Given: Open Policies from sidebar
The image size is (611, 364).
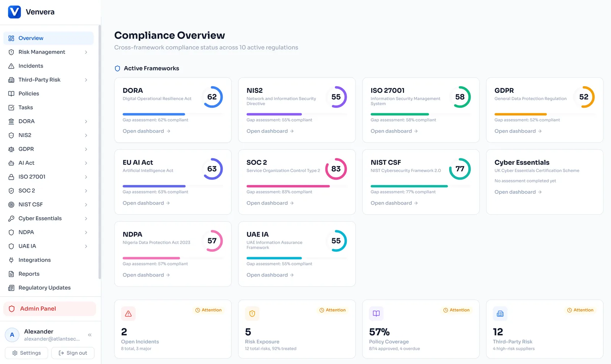Looking at the screenshot, I should click(x=48, y=93).
